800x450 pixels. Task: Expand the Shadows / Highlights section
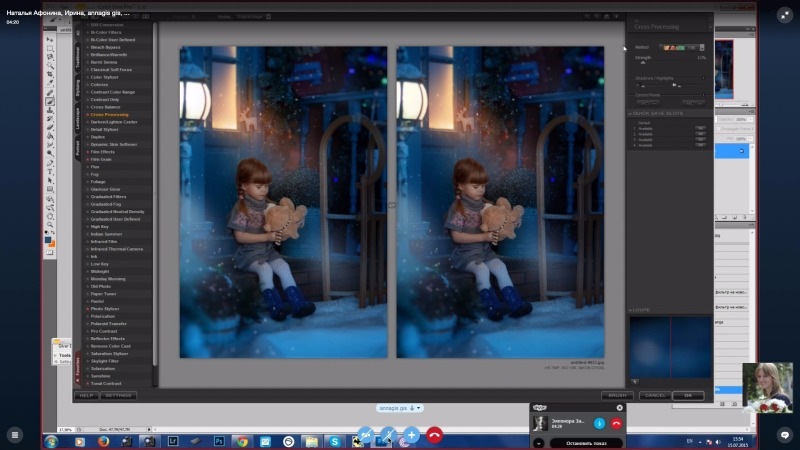(703, 78)
